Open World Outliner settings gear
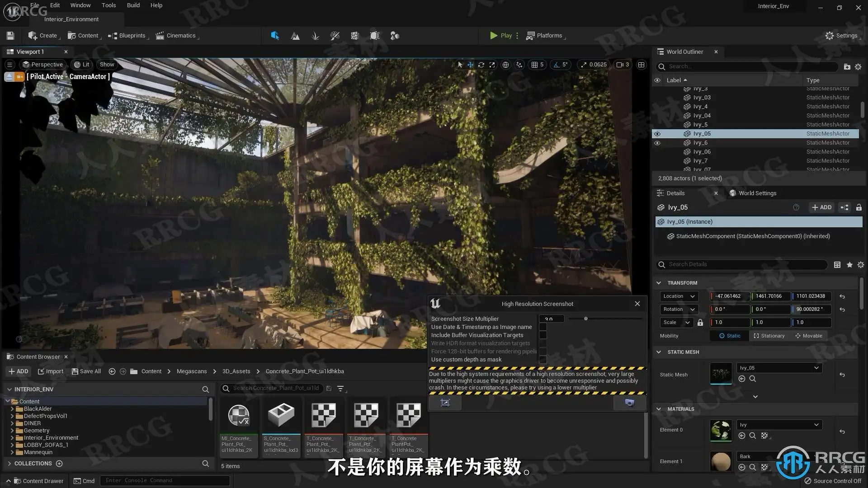 858,66
